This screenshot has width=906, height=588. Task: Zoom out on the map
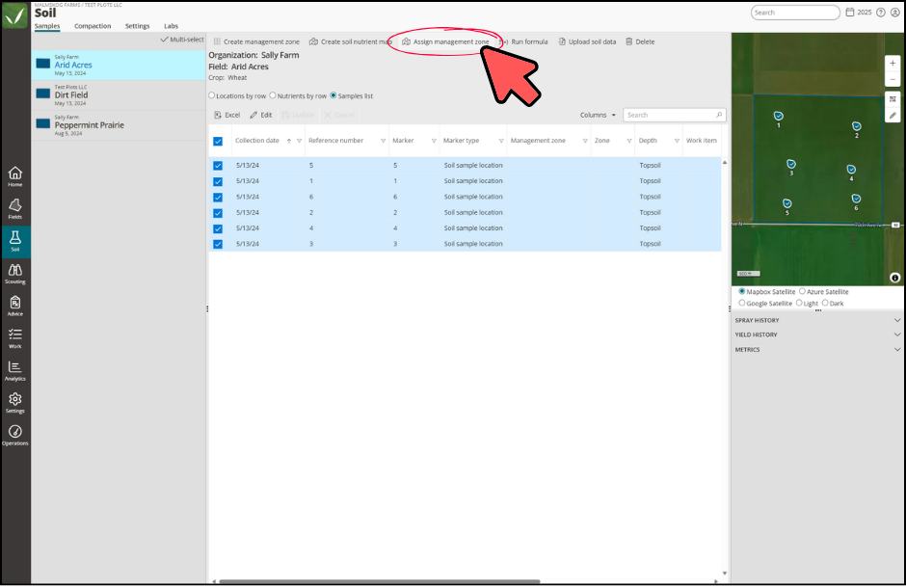tap(893, 78)
